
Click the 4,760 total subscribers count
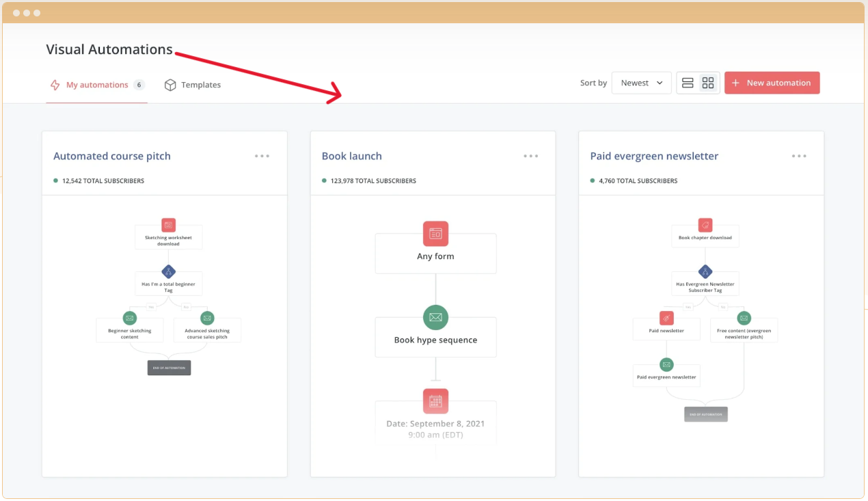click(x=638, y=181)
